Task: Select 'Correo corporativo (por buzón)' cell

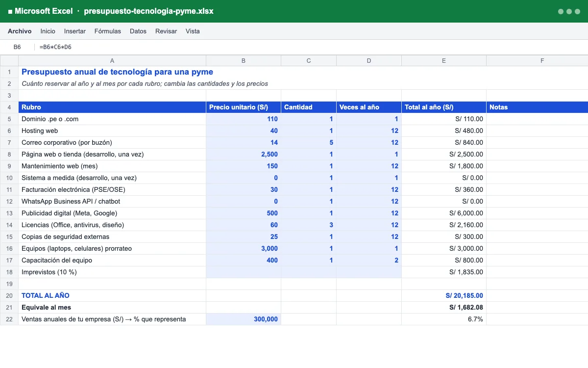Action: (112, 142)
